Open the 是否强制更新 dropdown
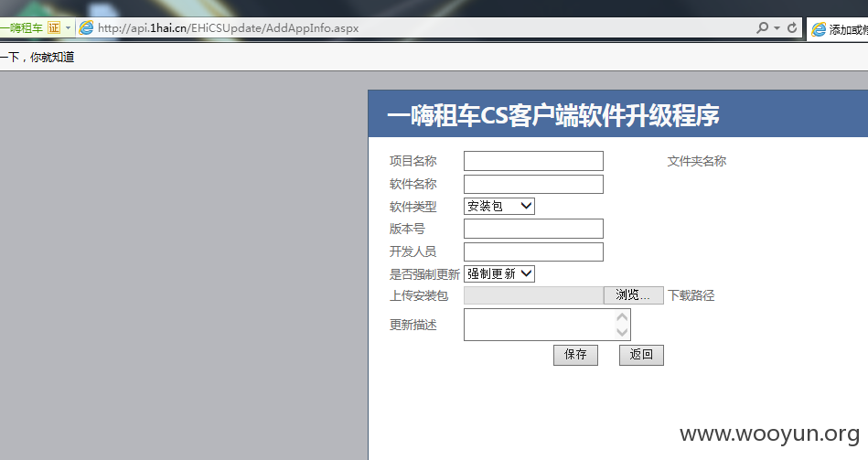 (499, 273)
